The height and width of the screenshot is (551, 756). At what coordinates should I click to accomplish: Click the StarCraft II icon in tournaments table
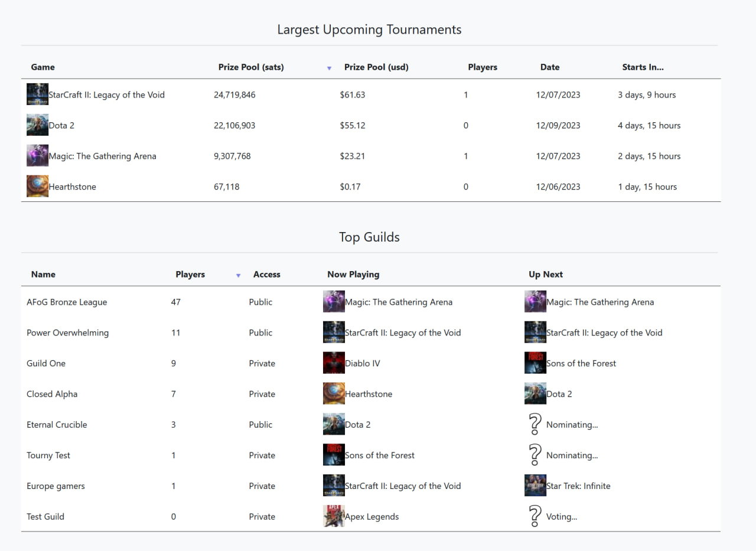point(37,94)
